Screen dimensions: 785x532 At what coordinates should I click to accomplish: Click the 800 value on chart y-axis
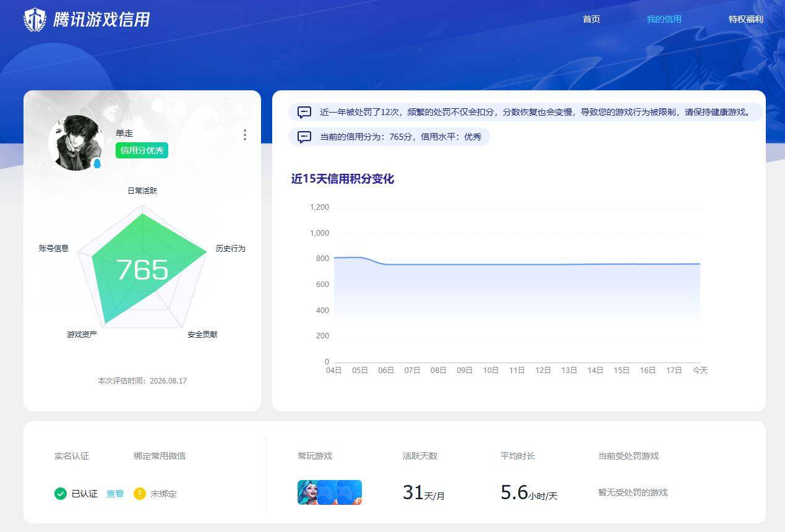[x=323, y=259]
